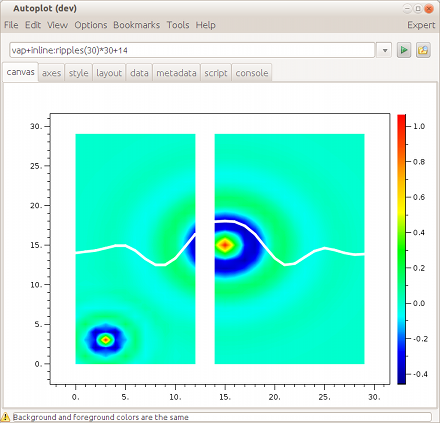The width and height of the screenshot is (440, 423).
Task: Open the File menu
Action: click(11, 25)
